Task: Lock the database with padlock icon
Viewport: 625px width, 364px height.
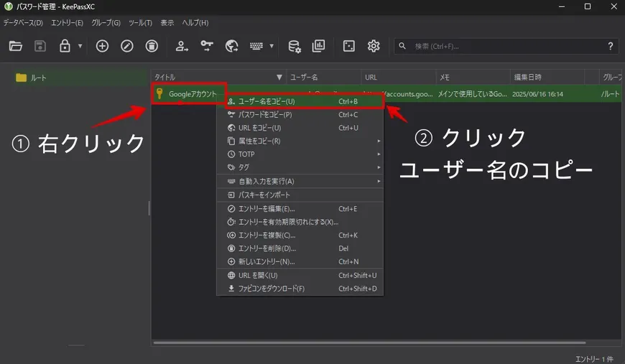Action: pyautogui.click(x=65, y=46)
